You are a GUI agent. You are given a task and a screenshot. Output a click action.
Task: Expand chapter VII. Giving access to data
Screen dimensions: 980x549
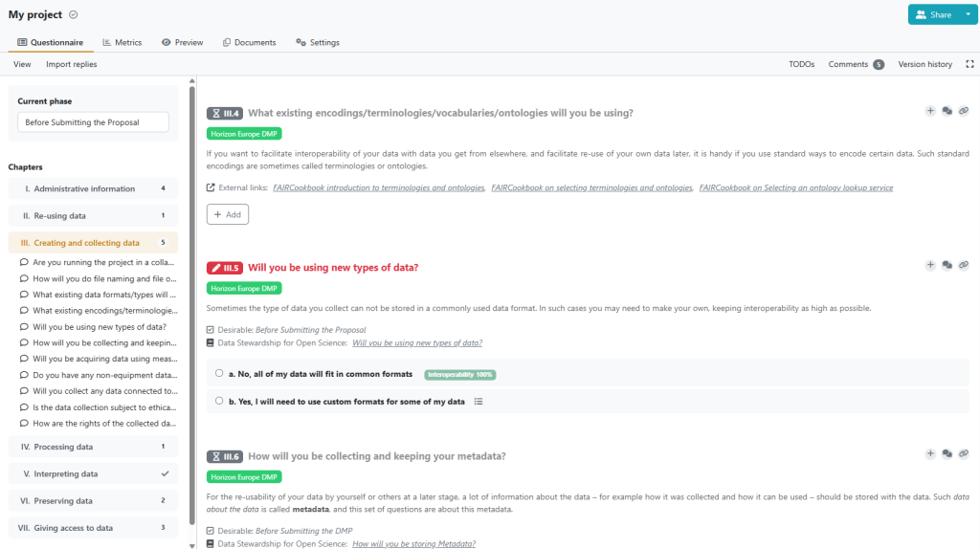(93, 528)
